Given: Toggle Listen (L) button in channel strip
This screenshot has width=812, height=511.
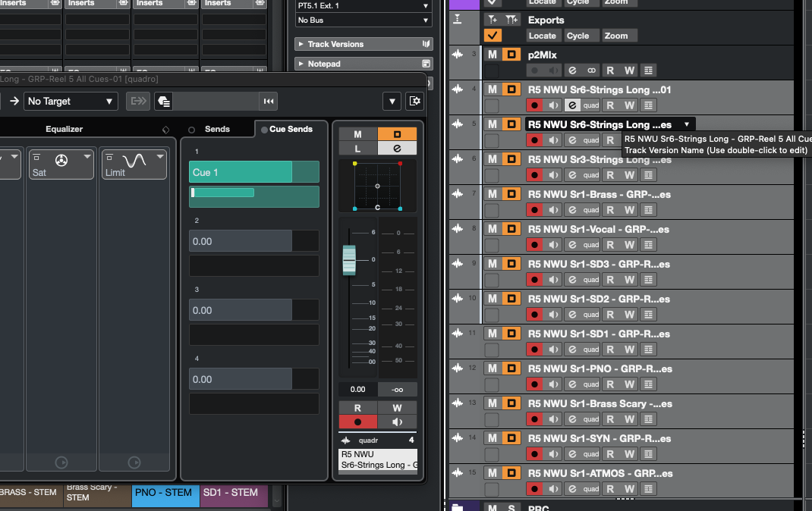Looking at the screenshot, I should (x=358, y=149).
